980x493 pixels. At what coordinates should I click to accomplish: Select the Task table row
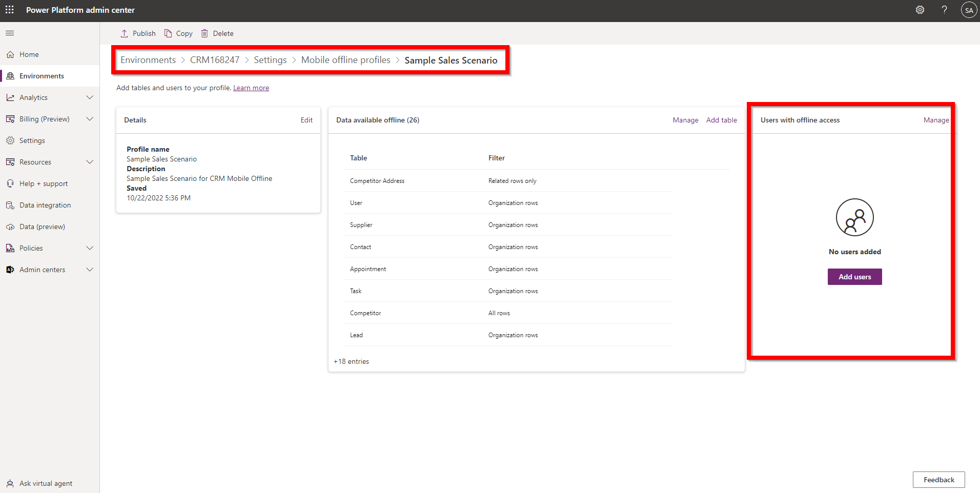[508, 291]
